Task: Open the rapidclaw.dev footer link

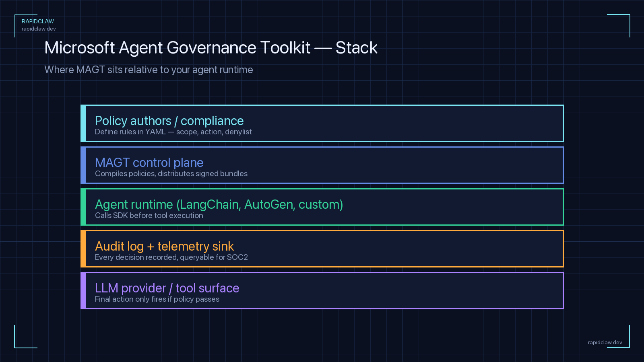Action: [x=605, y=343]
